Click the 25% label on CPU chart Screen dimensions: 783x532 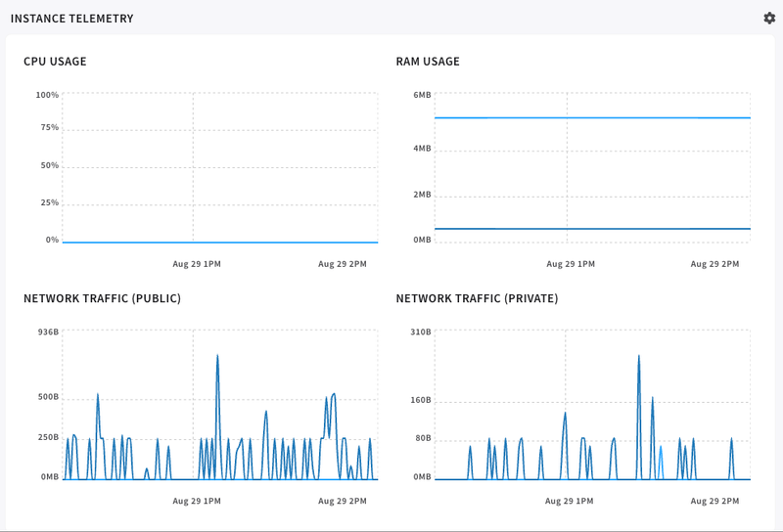[x=50, y=202]
